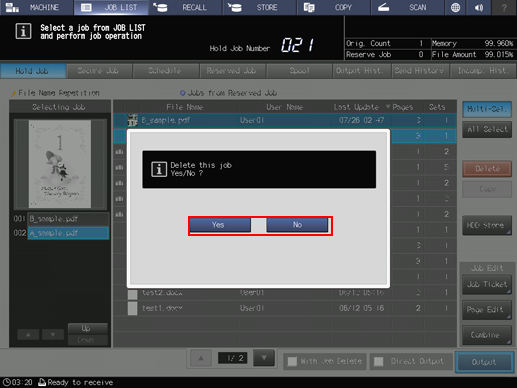The height and width of the screenshot is (388, 517).
Task: Open the STORE tab
Action: pos(260,7)
